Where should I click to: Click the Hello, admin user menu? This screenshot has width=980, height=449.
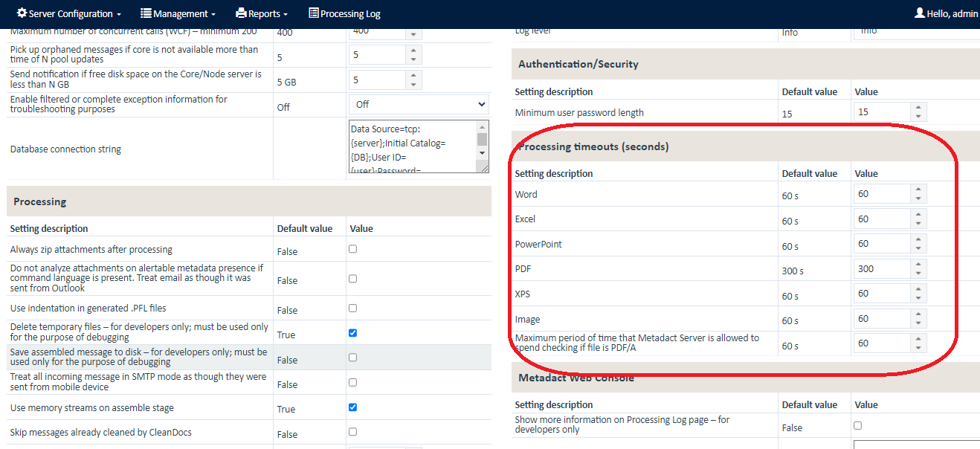tap(947, 13)
